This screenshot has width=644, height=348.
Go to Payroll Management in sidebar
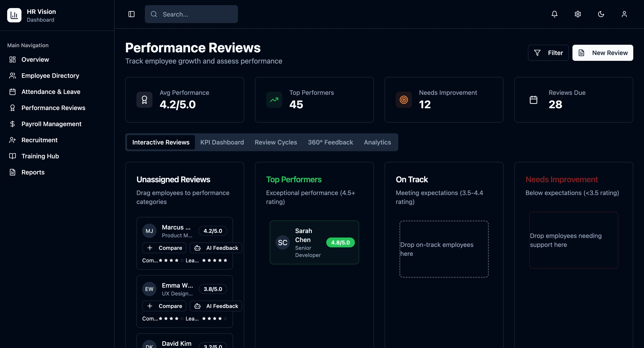pos(51,124)
